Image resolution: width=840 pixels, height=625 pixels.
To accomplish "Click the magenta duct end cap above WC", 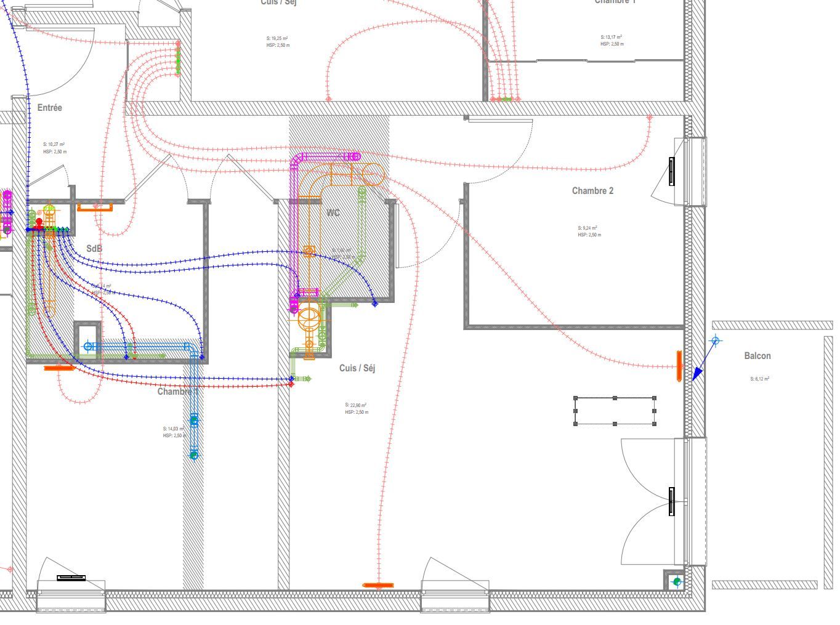I will [353, 156].
